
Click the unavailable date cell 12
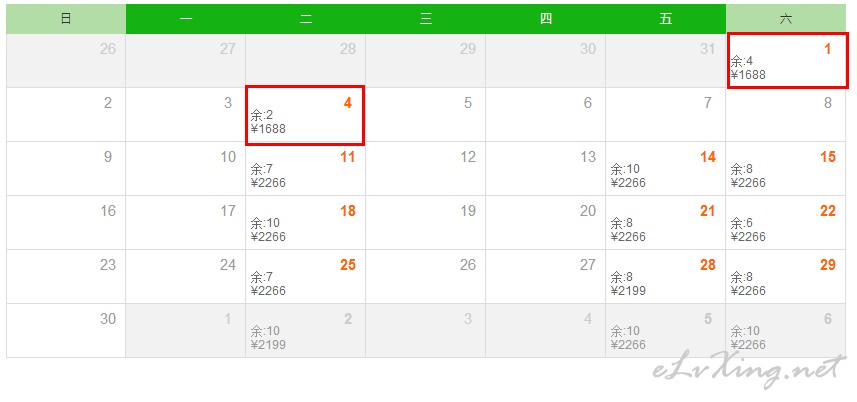pos(426,169)
